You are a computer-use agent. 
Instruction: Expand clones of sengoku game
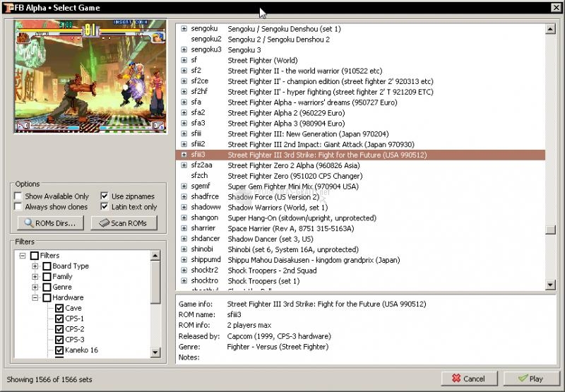click(x=184, y=28)
